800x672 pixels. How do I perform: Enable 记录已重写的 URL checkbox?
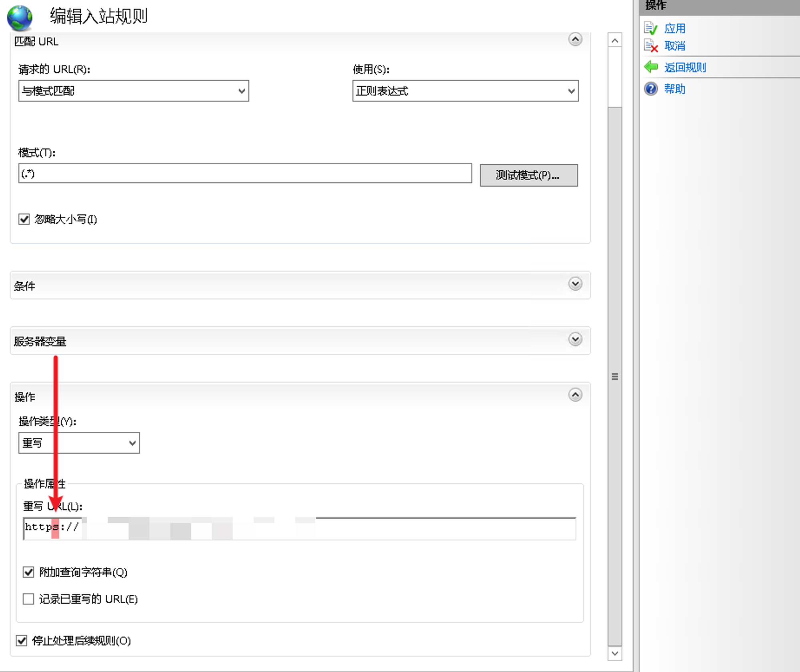[28, 599]
